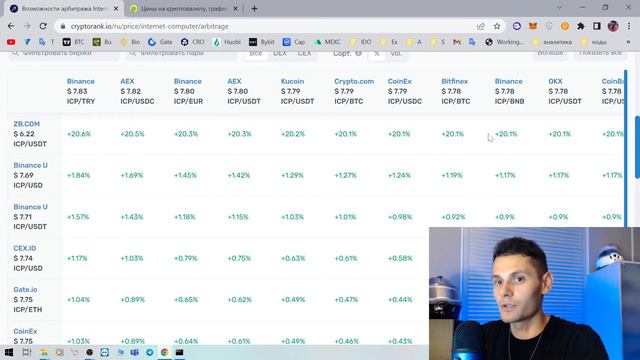Open the ZB.COM exchange link
This screenshot has height=360, width=640.
27,124
